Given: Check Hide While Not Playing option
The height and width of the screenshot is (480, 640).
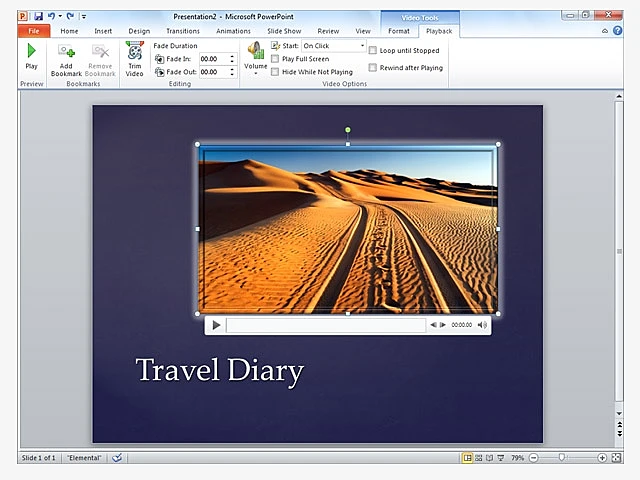Looking at the screenshot, I should point(276,72).
